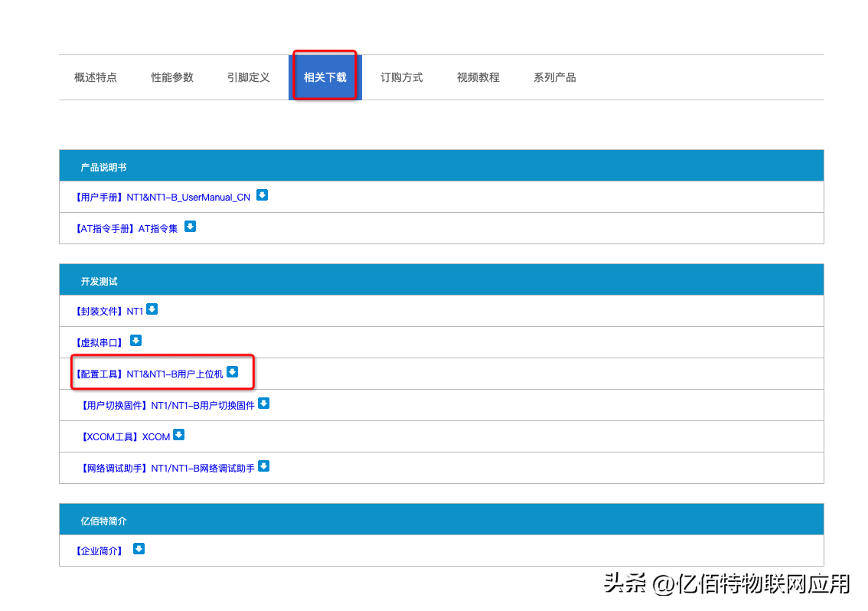This screenshot has height=611, width=868.
Task: Click download icon beside NT1&NT1-B用户上位机
Action: tap(232, 372)
